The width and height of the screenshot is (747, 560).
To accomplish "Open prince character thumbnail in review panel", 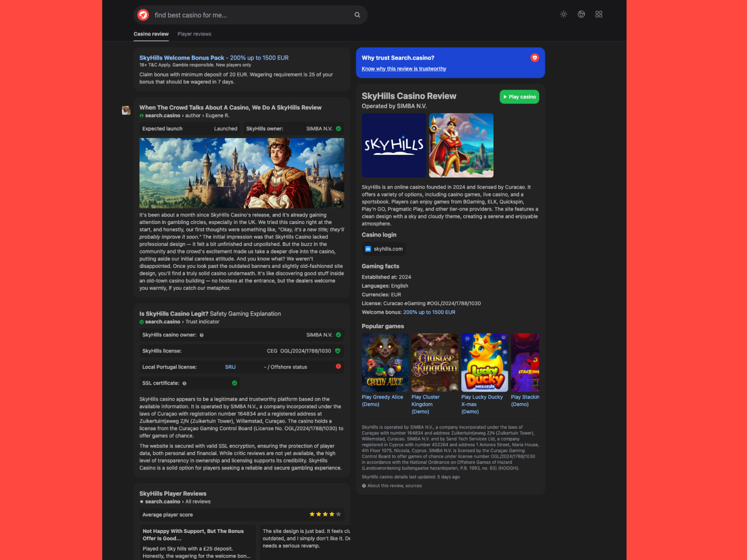I will coord(461,145).
